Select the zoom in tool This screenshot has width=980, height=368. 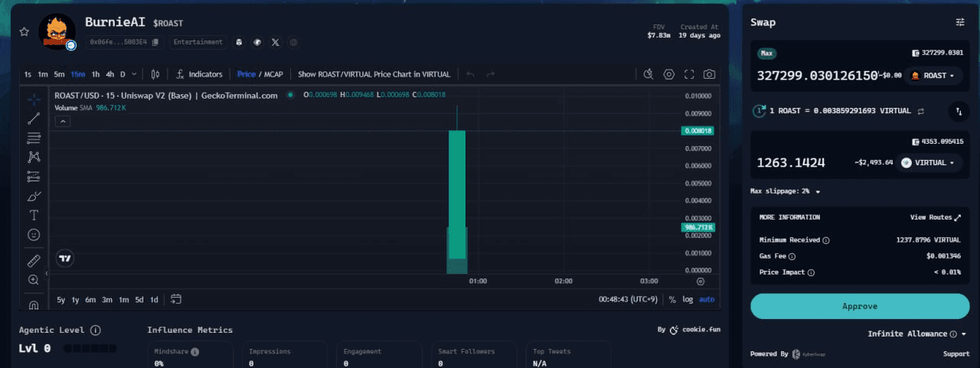(x=34, y=280)
